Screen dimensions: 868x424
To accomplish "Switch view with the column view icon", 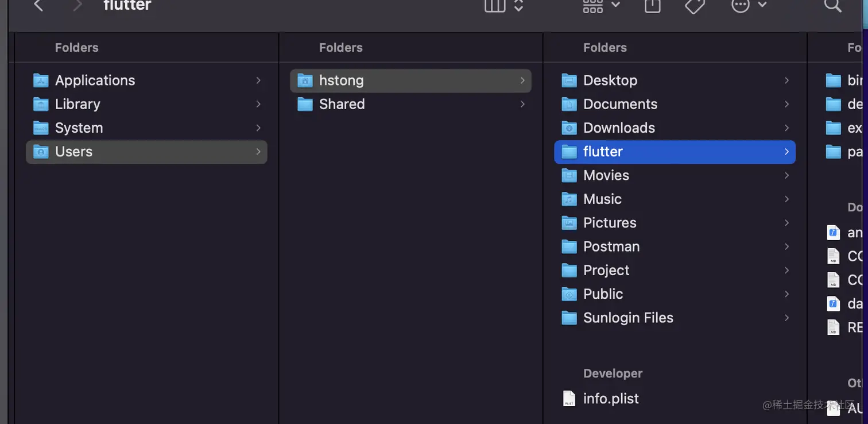I will point(495,6).
